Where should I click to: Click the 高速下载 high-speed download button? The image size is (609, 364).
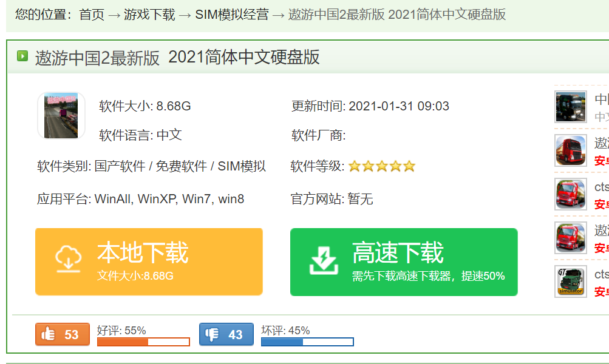click(x=404, y=261)
